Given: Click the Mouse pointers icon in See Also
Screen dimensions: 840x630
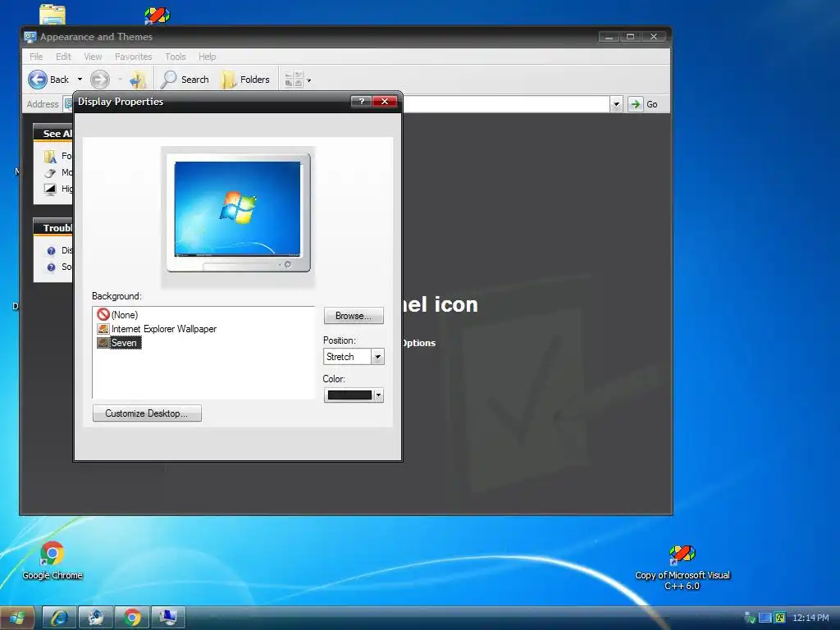Looking at the screenshot, I should pyautogui.click(x=50, y=172).
